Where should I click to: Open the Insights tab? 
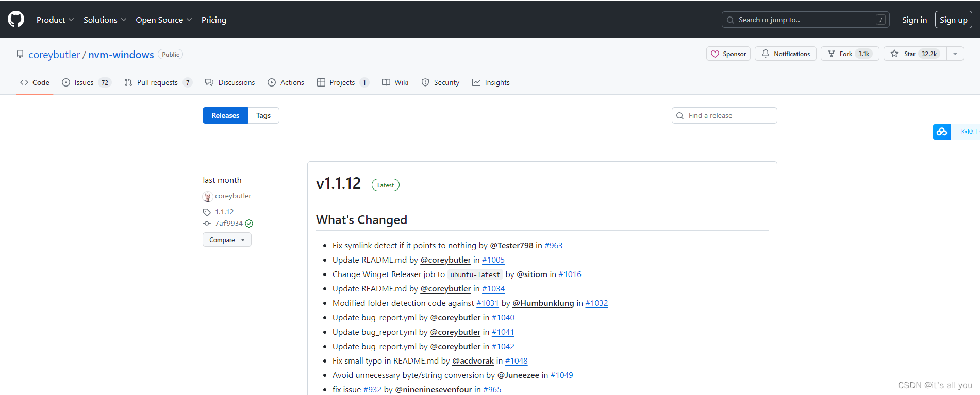(491, 82)
